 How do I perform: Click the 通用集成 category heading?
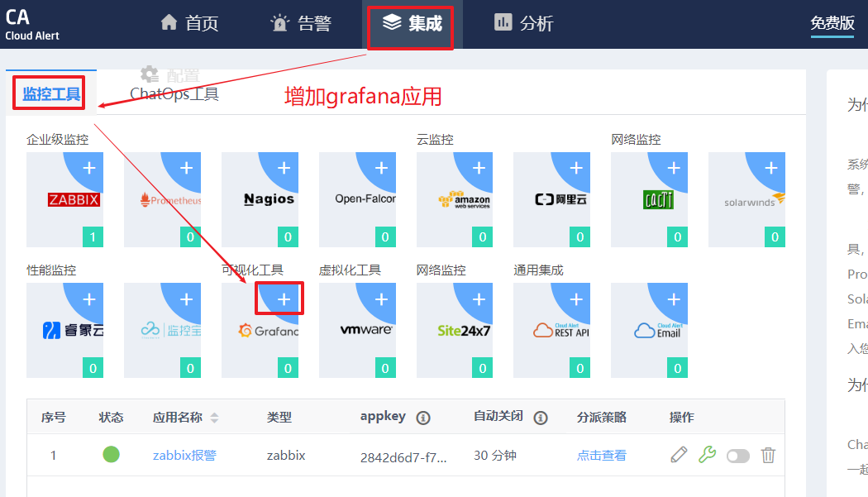(x=538, y=270)
